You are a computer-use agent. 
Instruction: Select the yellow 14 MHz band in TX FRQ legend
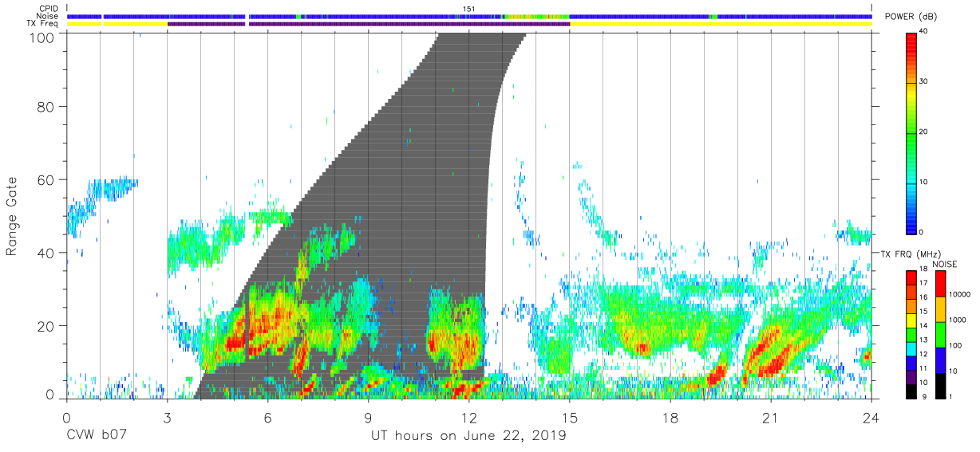coord(911,320)
